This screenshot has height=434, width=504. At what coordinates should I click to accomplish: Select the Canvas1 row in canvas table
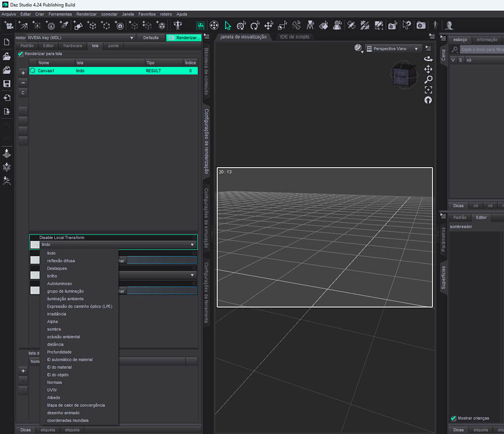click(x=113, y=70)
